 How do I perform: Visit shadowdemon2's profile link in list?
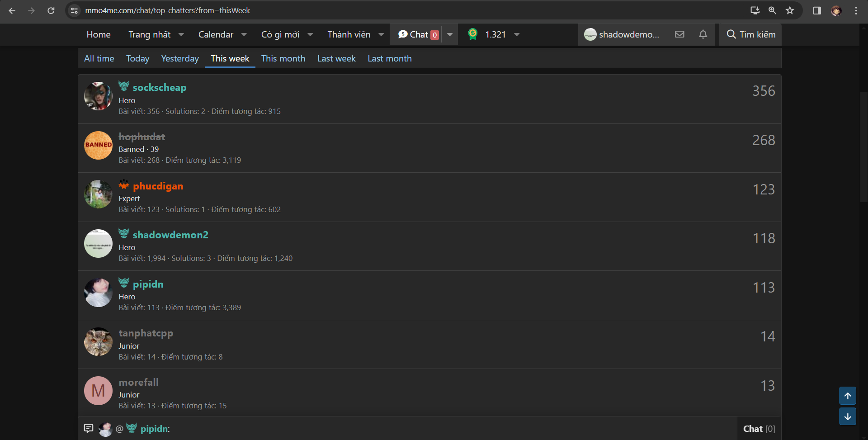pyautogui.click(x=170, y=235)
